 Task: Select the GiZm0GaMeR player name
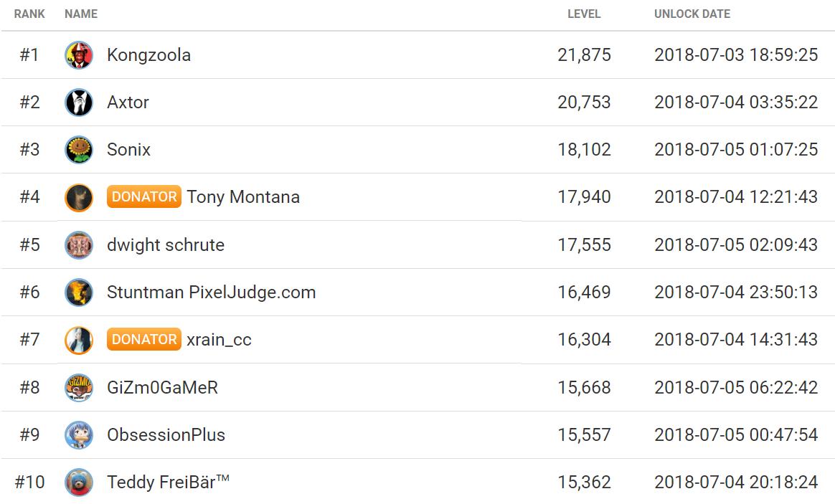[162, 388]
